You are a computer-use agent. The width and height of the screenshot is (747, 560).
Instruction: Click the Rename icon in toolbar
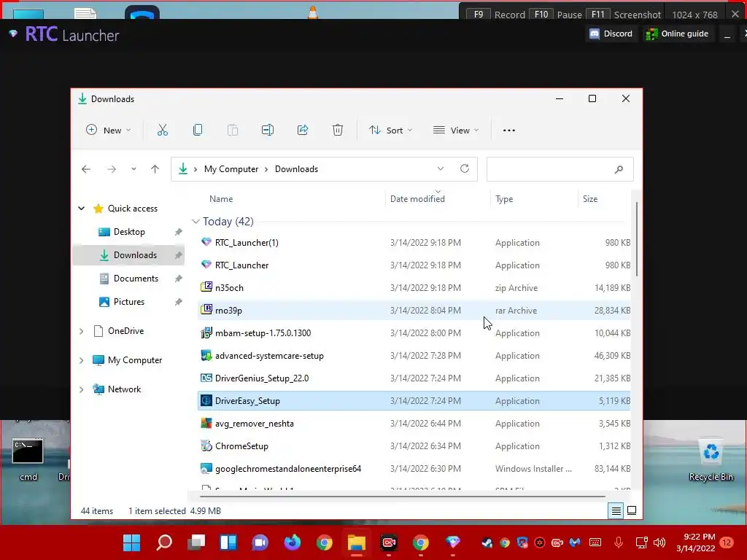pos(267,130)
